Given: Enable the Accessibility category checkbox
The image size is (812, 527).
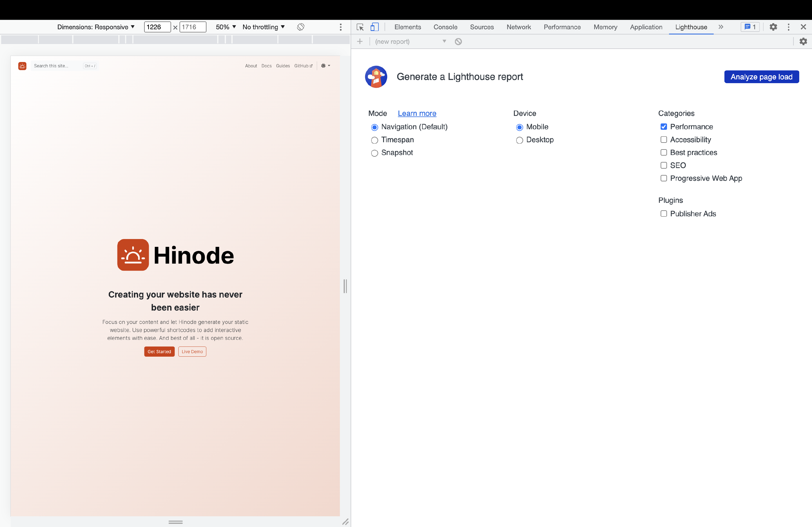Looking at the screenshot, I should (x=664, y=140).
